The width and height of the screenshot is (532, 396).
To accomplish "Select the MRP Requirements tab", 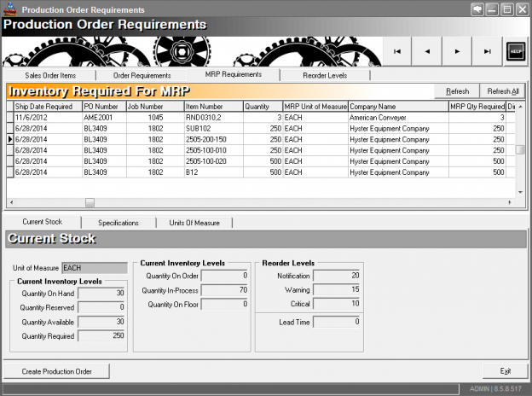I will 234,74.
